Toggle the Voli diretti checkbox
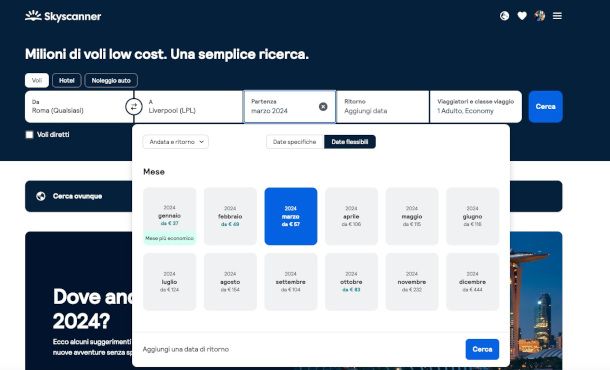 click(29, 135)
